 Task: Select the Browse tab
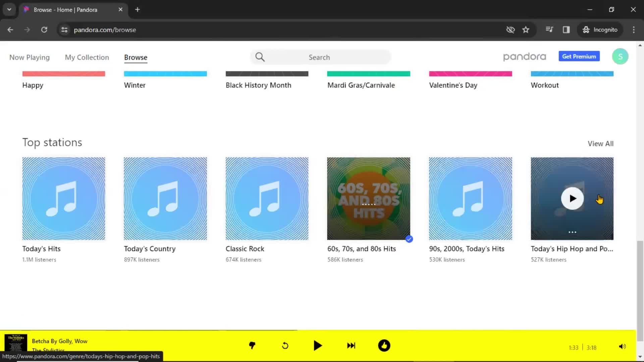click(136, 57)
